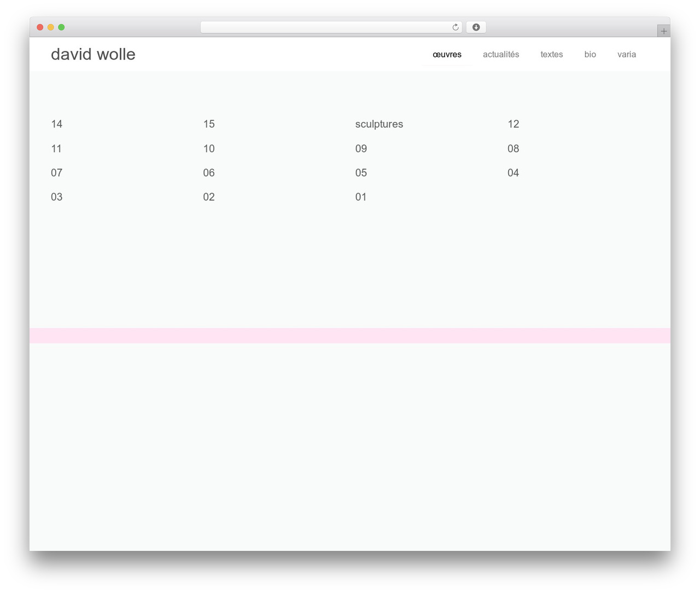Close the browser window with red button
Screen dimensions: 700x593
40,27
